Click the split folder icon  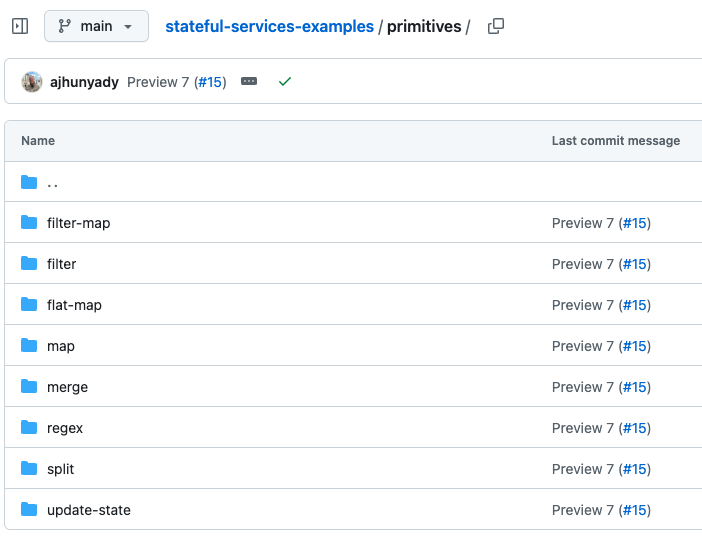(29, 468)
